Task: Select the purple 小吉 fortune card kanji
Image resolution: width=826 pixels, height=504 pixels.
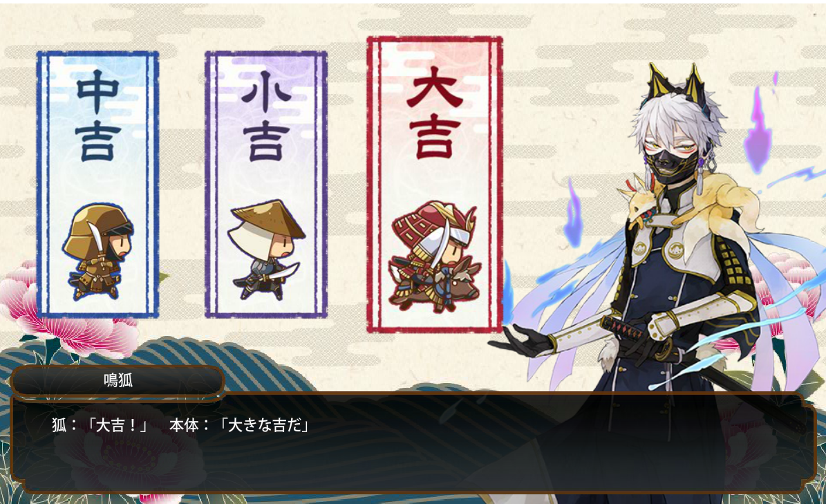Action: click(265, 115)
